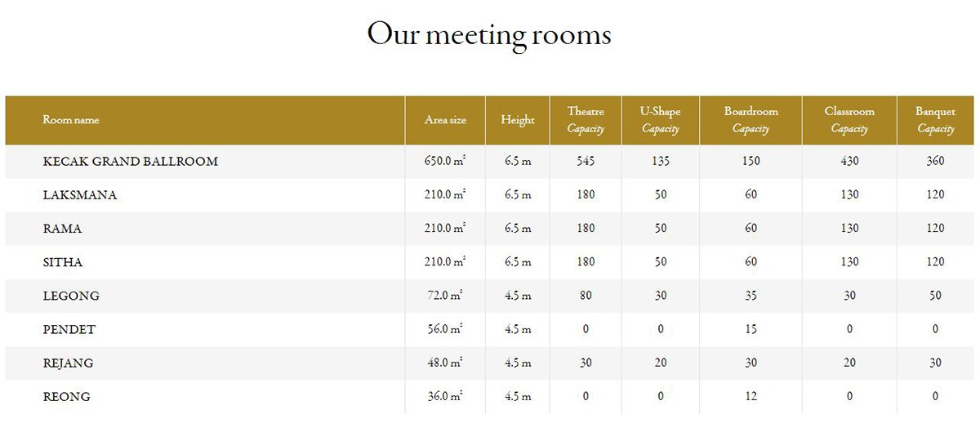Click the 'Area size' column header
The image size is (980, 441).
(445, 120)
